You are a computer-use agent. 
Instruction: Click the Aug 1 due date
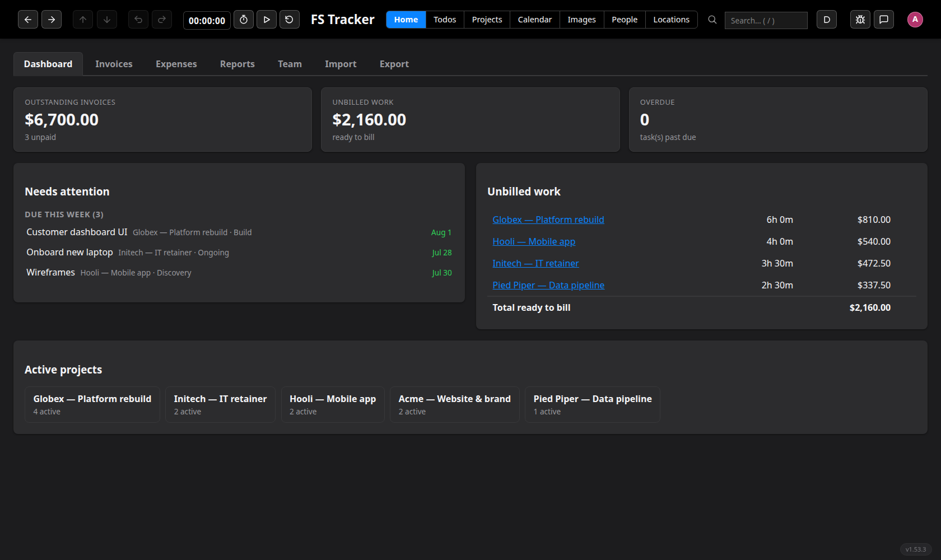[x=441, y=232]
